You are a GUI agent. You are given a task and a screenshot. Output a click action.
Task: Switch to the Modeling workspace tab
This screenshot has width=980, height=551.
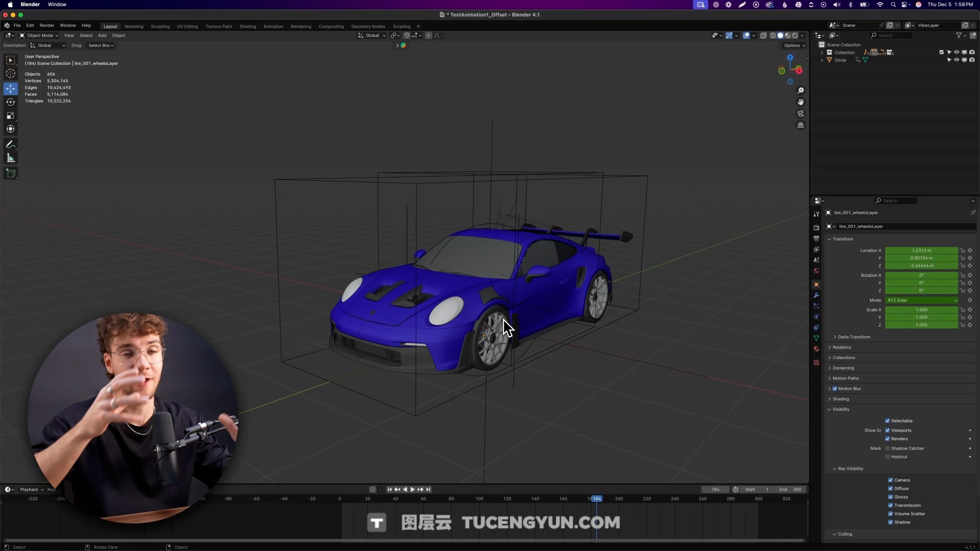pyautogui.click(x=134, y=26)
